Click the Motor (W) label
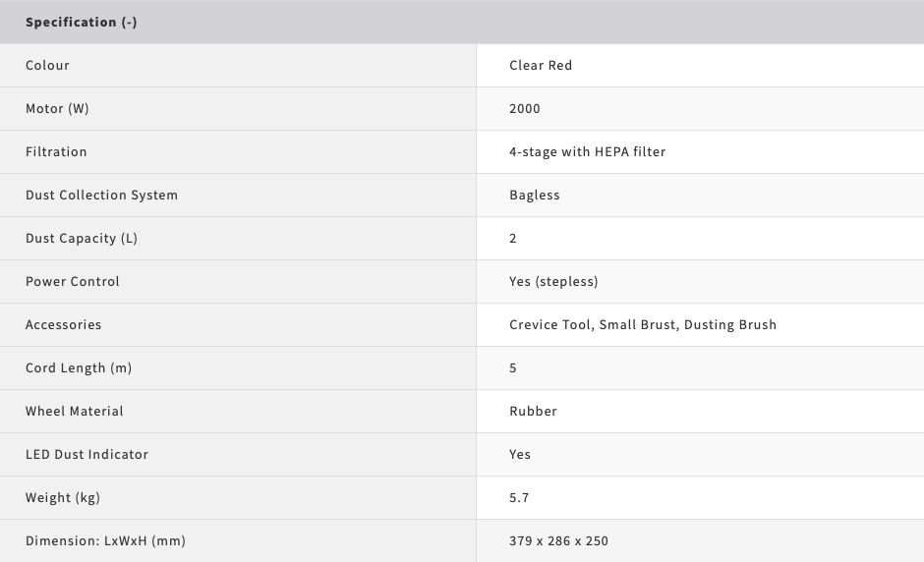 [57, 108]
